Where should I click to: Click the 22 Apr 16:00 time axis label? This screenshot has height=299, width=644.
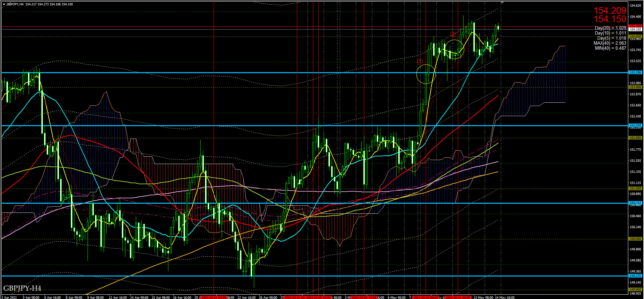click(247, 297)
